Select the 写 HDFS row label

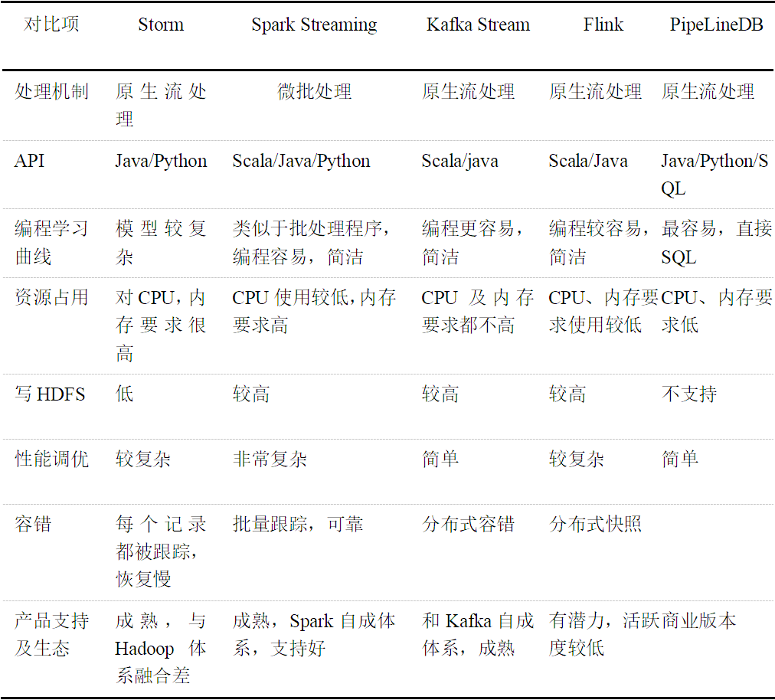click(x=50, y=394)
